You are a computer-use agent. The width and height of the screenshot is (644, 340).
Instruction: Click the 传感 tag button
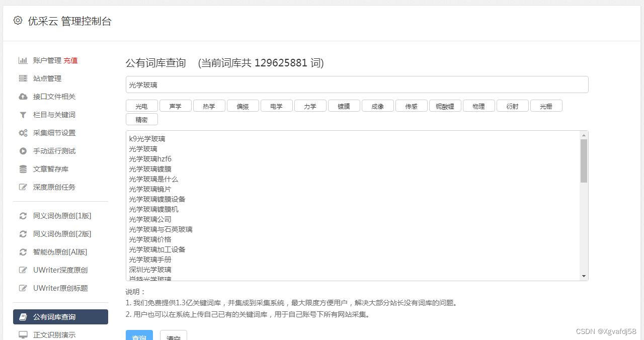pos(412,106)
